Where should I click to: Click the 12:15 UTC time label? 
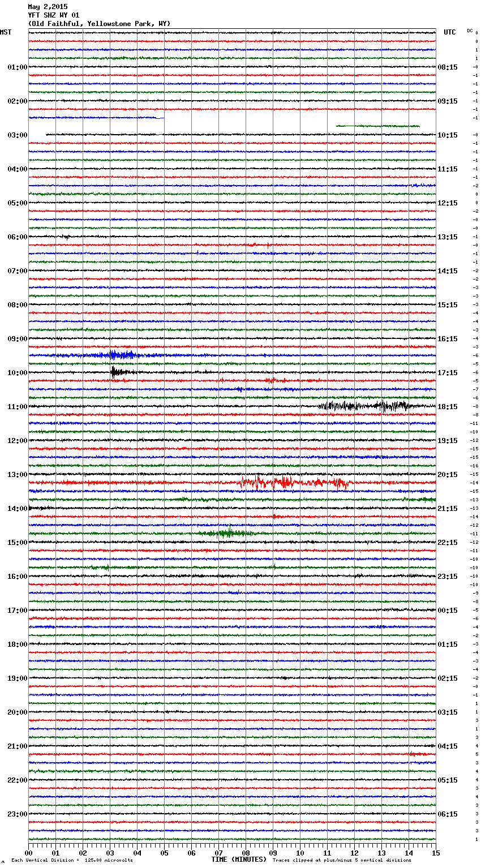click(448, 203)
